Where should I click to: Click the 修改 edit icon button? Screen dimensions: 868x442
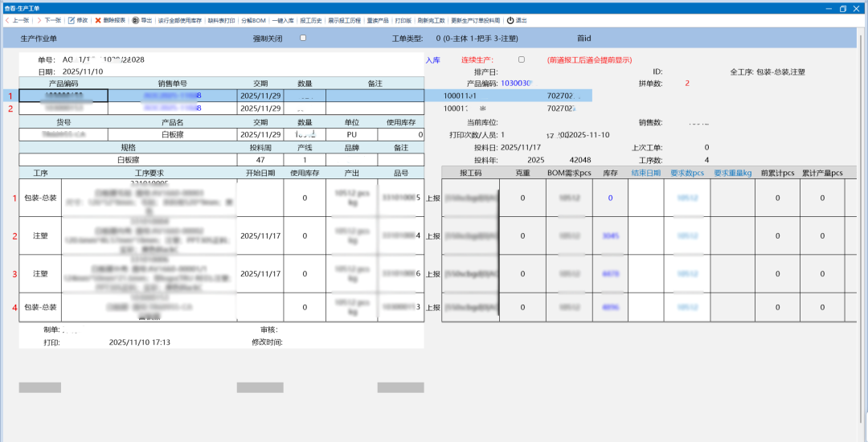click(78, 20)
